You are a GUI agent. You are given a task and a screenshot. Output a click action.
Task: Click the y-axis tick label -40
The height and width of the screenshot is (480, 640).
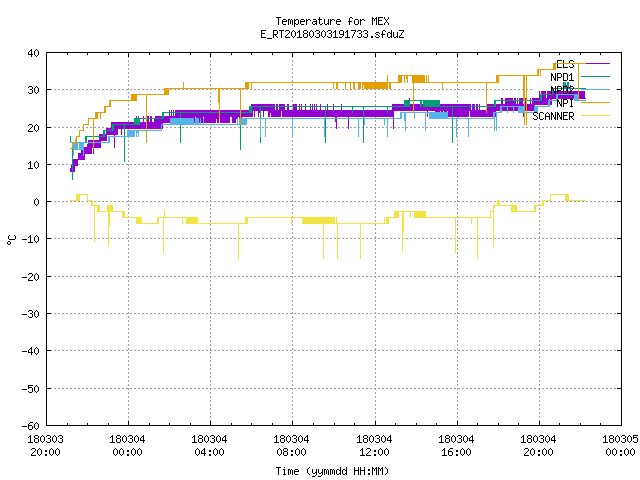tap(31, 351)
